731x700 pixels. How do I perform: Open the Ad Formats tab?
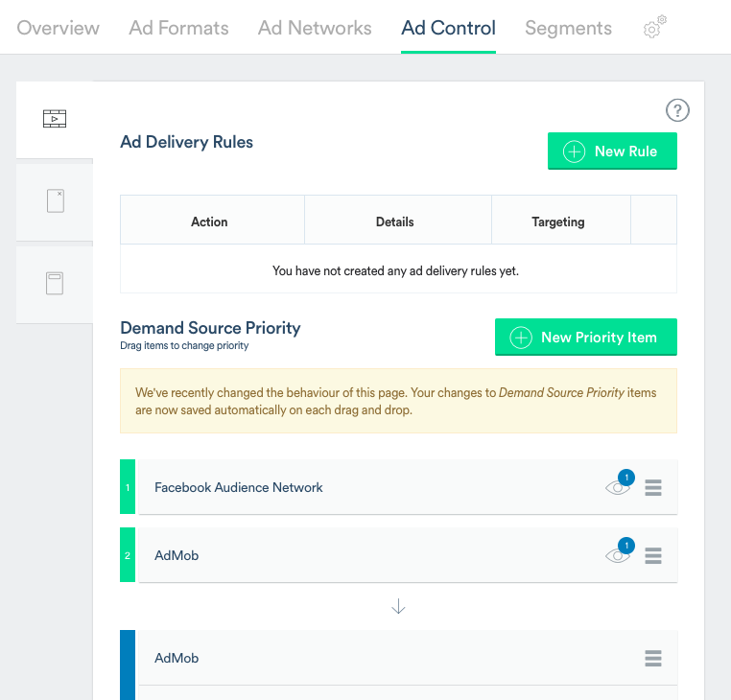pos(178,28)
